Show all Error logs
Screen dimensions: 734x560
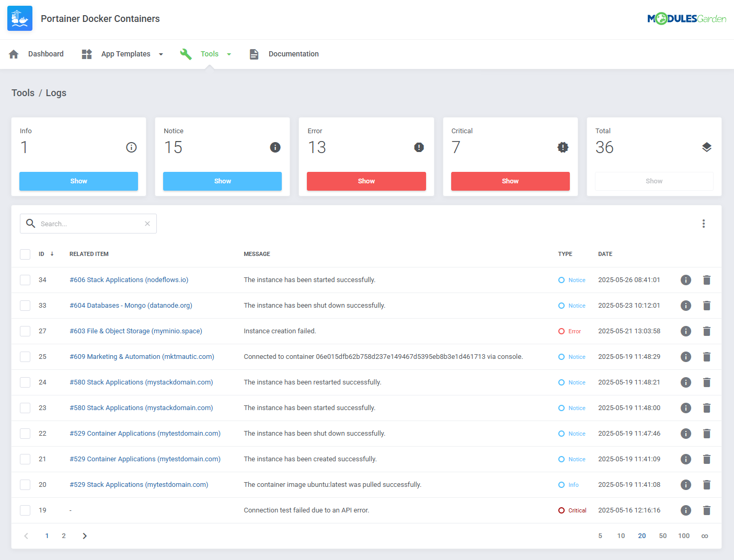pyautogui.click(x=366, y=181)
